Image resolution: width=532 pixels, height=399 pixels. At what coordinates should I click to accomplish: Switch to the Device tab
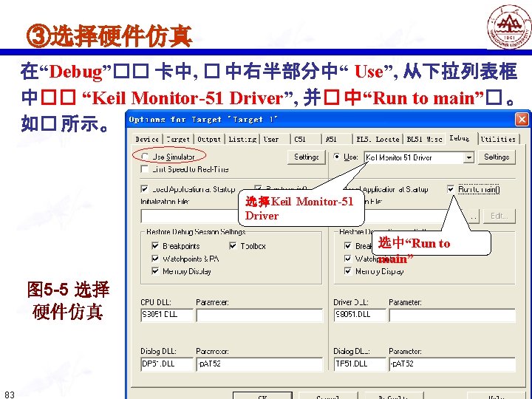pos(147,139)
